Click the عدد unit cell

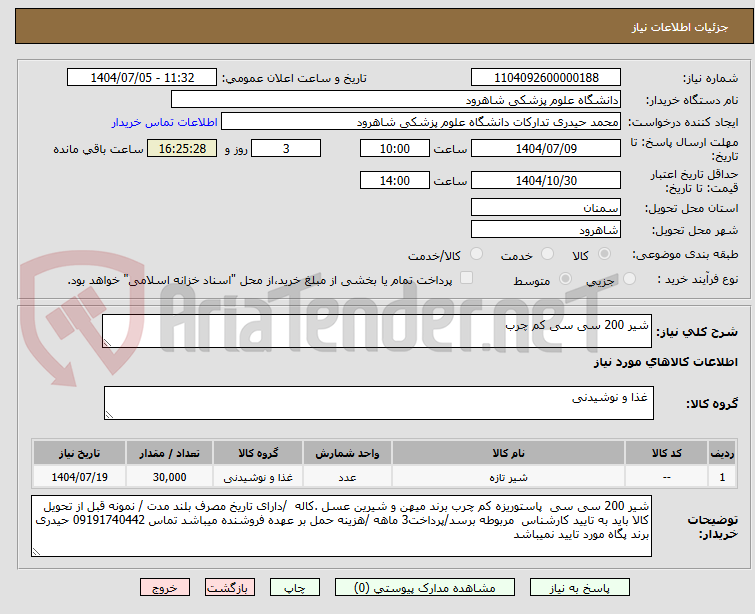click(x=347, y=477)
